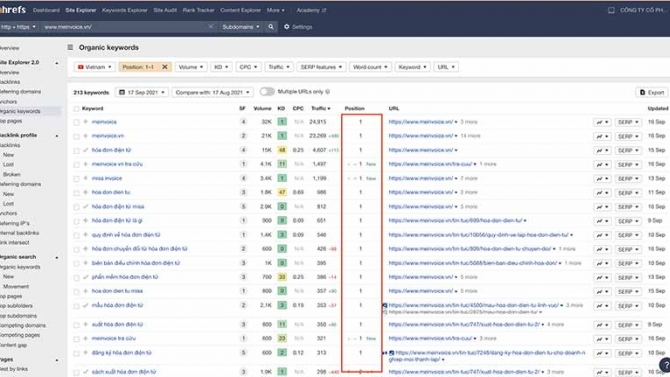Click checkmark icon beside mẫu hóa đơn điện tử
Viewport: 670px width, 377px height.
(85, 305)
